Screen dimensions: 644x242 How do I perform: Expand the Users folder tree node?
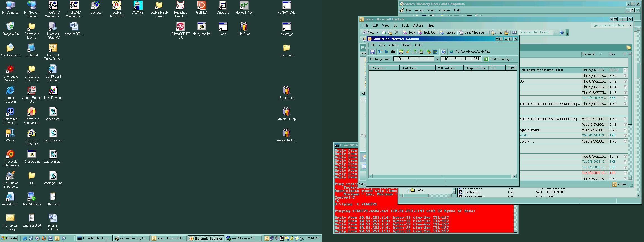(407, 190)
